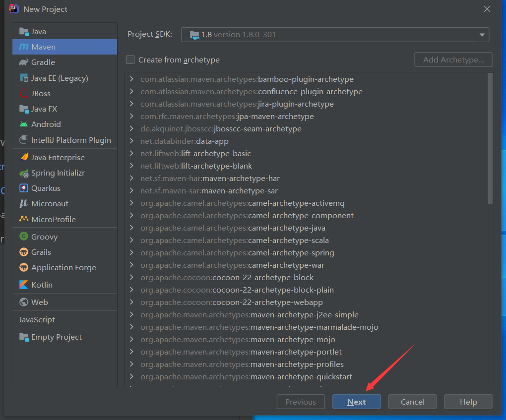
Task: Select cocoon-22-archetype-block-plain entry
Action: coord(237,290)
